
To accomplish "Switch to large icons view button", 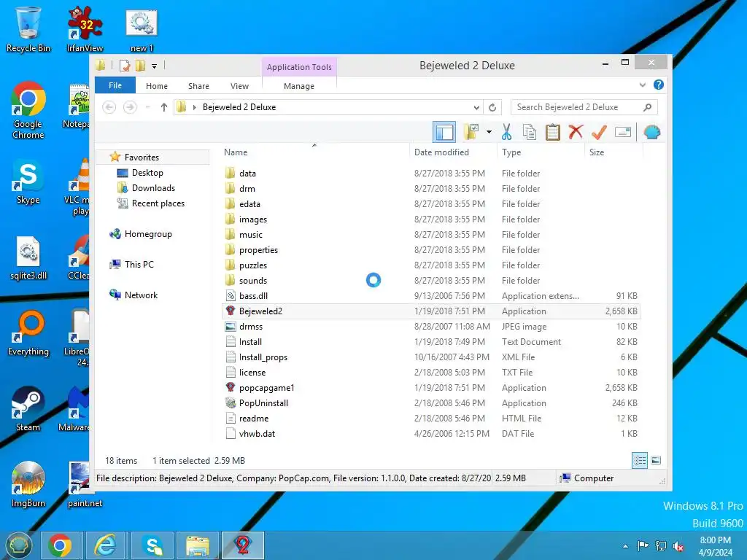I will (656, 460).
